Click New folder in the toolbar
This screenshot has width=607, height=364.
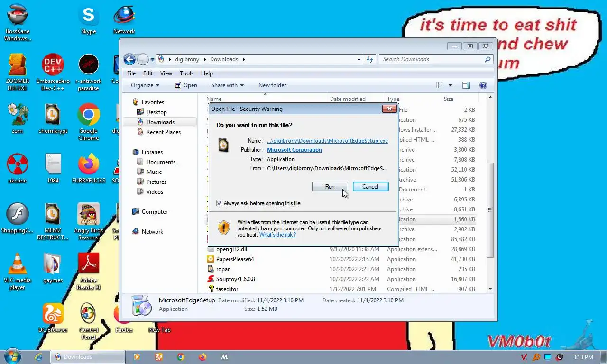tap(272, 85)
